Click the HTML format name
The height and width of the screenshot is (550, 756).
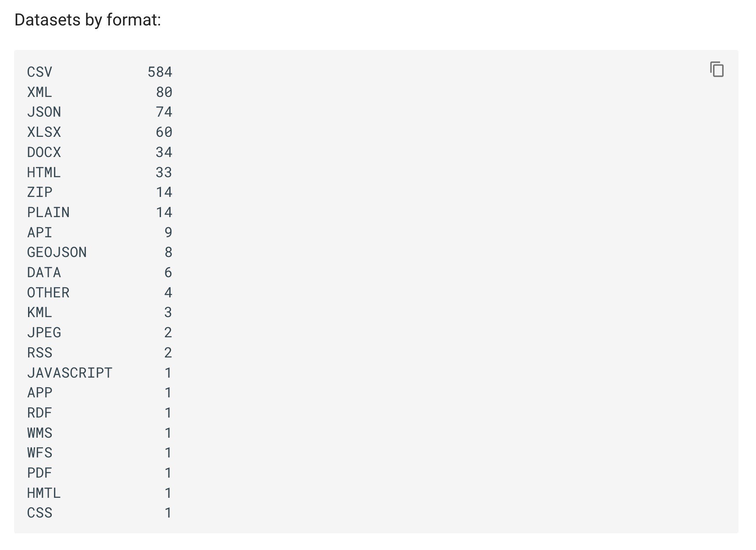[x=44, y=172]
